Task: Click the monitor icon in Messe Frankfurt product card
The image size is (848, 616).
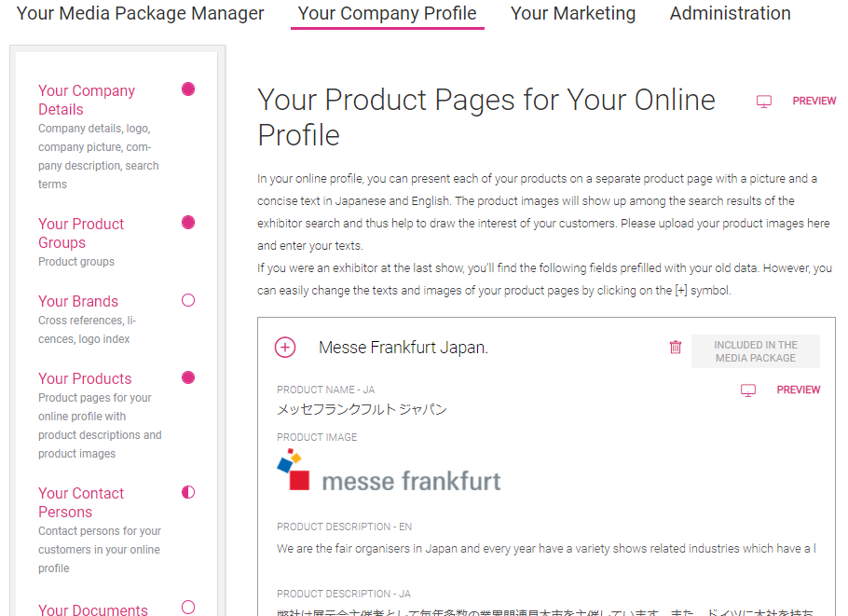Action: click(x=748, y=390)
